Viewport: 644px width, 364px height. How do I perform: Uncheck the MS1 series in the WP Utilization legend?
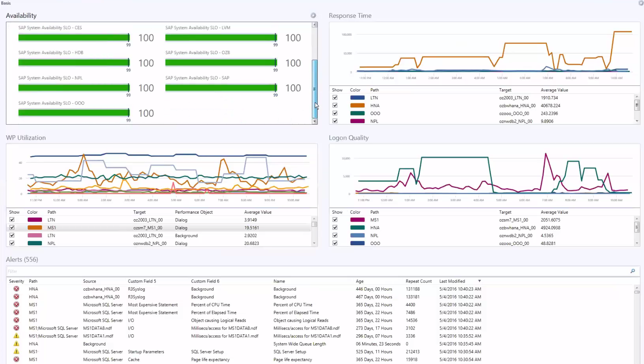pyautogui.click(x=12, y=227)
